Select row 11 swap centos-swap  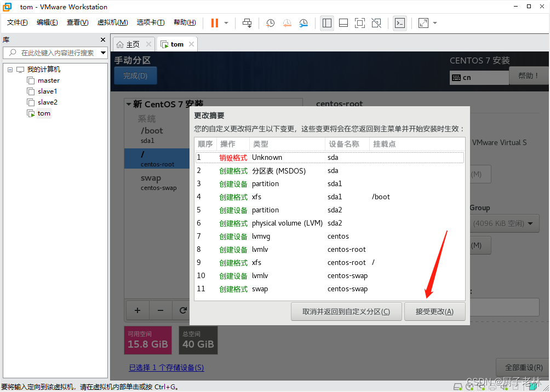(x=329, y=289)
